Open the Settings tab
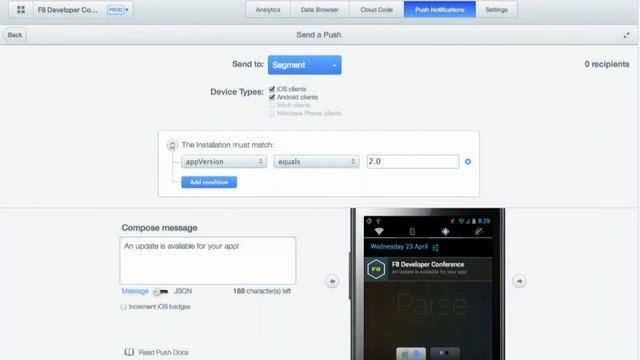This screenshot has width=640, height=360. point(496,9)
